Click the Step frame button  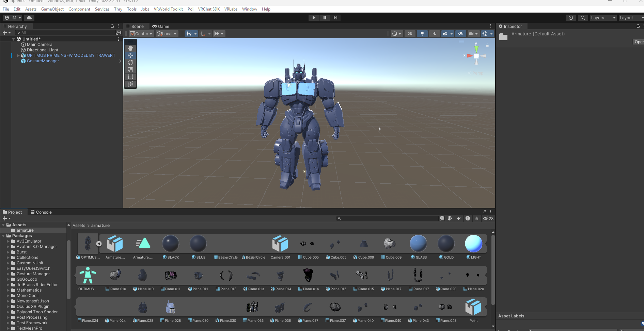335,18
